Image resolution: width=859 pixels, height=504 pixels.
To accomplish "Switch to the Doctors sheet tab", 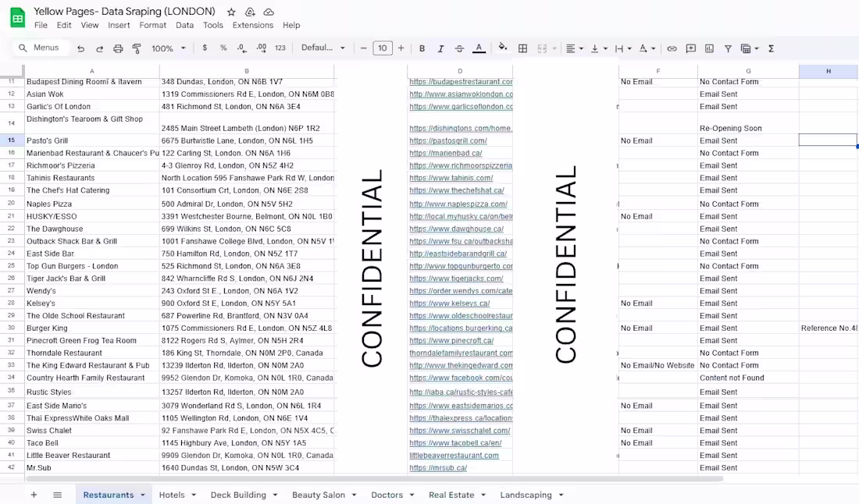I will point(387,495).
